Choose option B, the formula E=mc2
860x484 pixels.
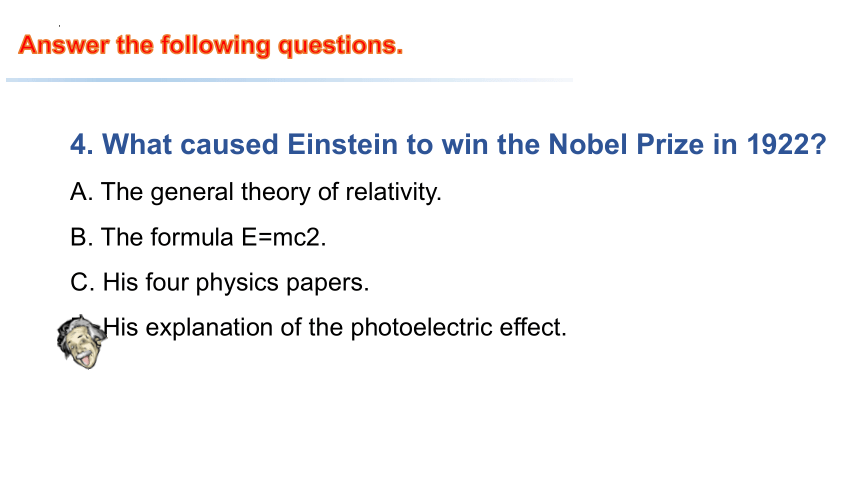coord(198,238)
